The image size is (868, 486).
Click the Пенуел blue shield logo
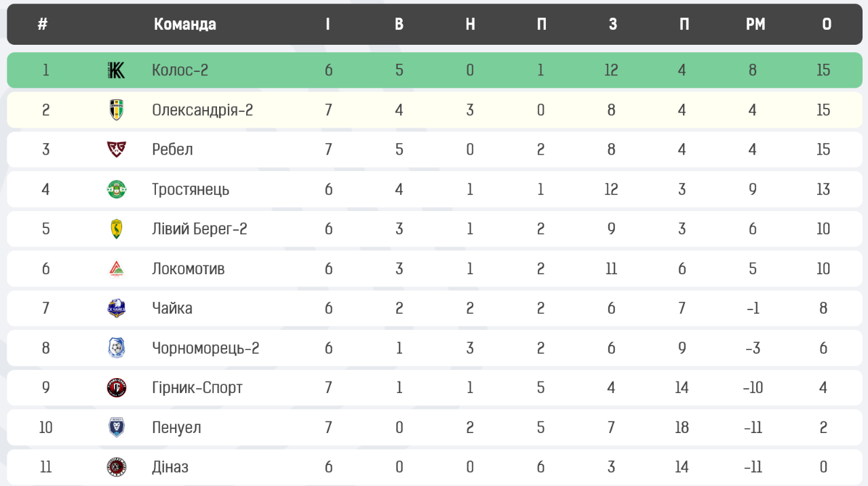pos(117,428)
